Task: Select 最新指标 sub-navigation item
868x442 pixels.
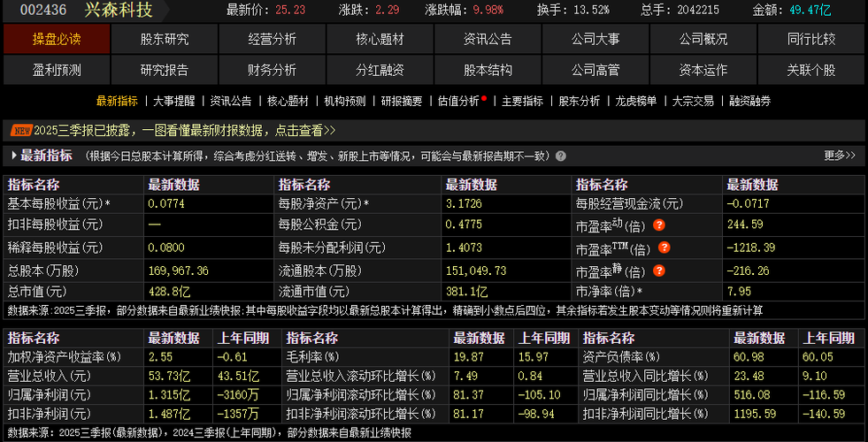Action: coord(117,102)
